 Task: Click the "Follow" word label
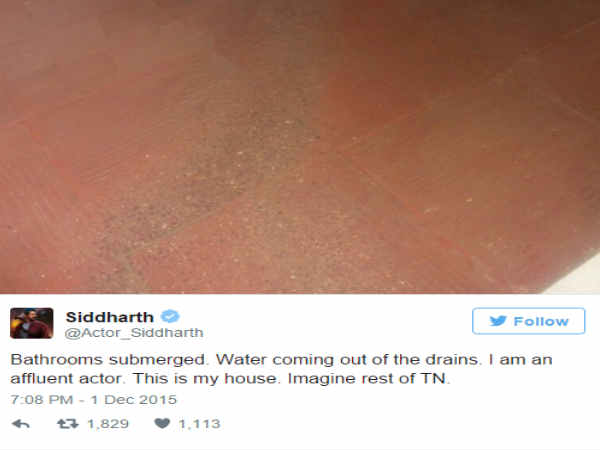tap(541, 321)
